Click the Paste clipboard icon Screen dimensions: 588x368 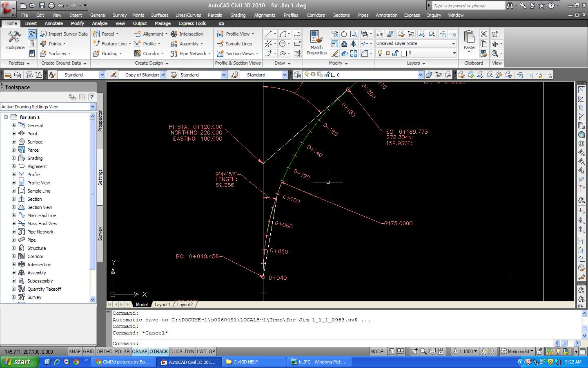469,38
